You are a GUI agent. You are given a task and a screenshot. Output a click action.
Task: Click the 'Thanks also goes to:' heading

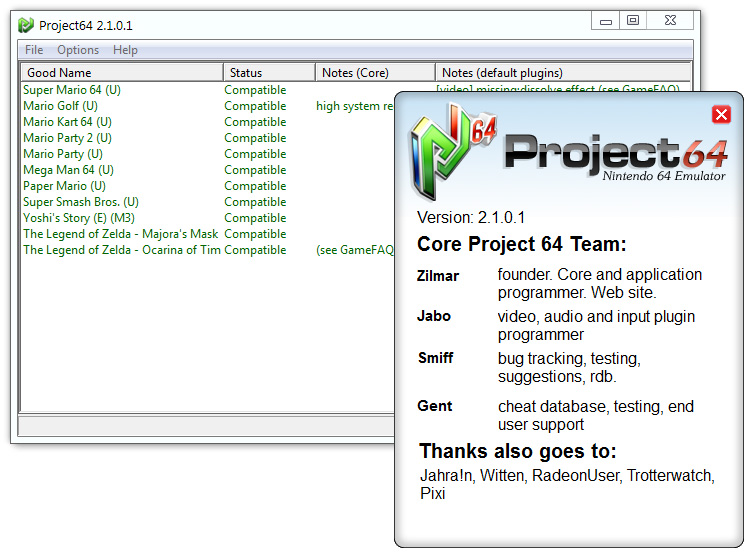click(x=518, y=451)
